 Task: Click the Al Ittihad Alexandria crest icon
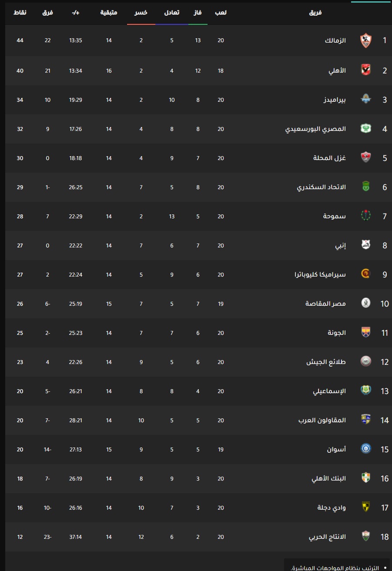click(365, 187)
